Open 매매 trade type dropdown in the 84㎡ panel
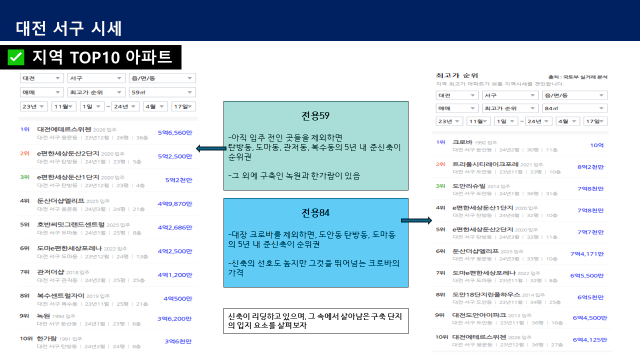This screenshot has width=640, height=360. point(457,108)
